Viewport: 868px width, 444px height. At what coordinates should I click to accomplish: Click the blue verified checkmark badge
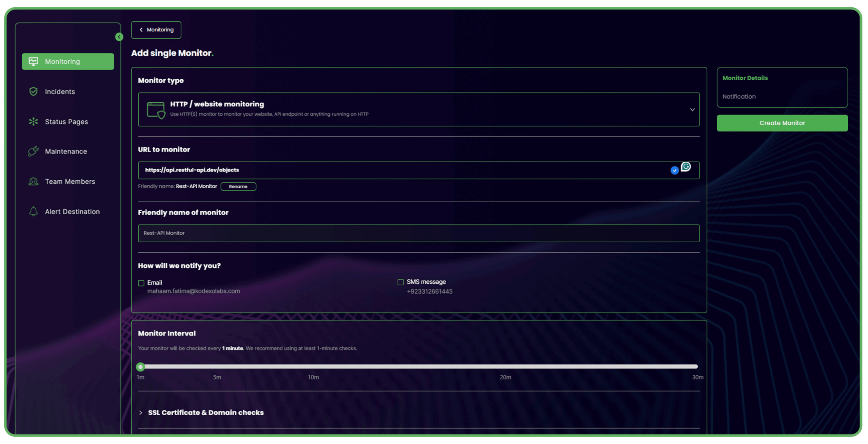tap(674, 170)
